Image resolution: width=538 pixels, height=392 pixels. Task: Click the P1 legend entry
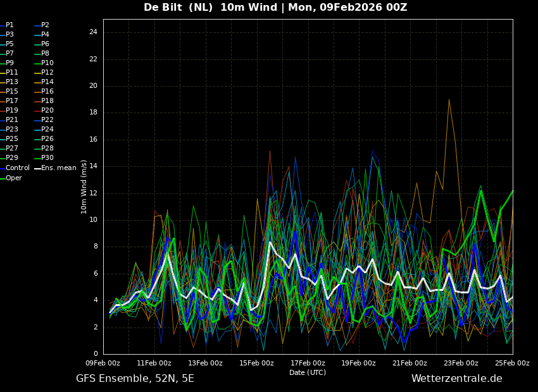(x=9, y=25)
